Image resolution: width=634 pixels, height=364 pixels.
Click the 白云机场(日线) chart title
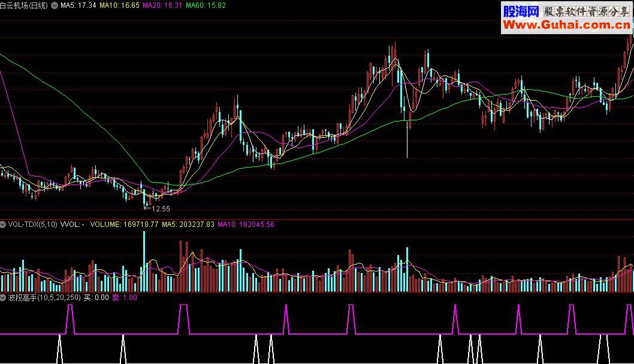pos(24,5)
